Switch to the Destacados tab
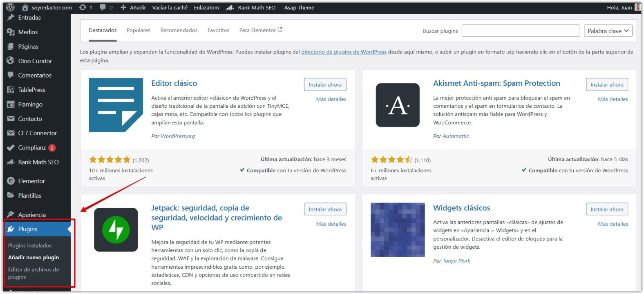Screen dimensions: 644x294 coord(103,30)
